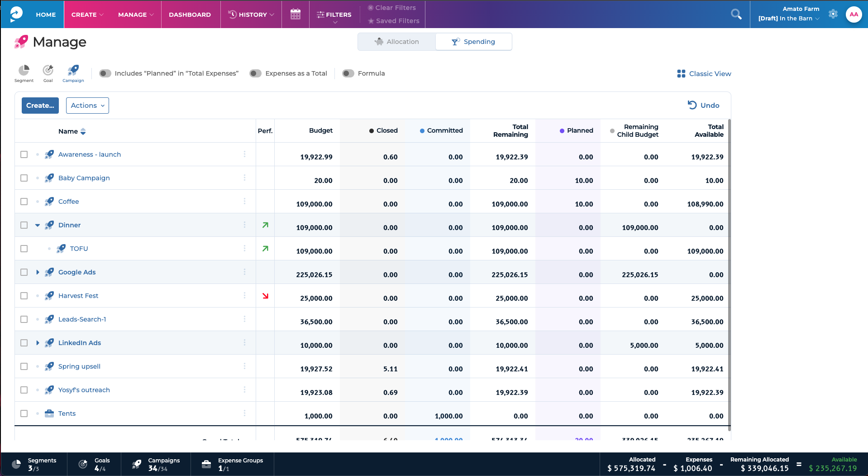
Task: Open three-dot menu for Harvest Fest
Action: pos(244,295)
